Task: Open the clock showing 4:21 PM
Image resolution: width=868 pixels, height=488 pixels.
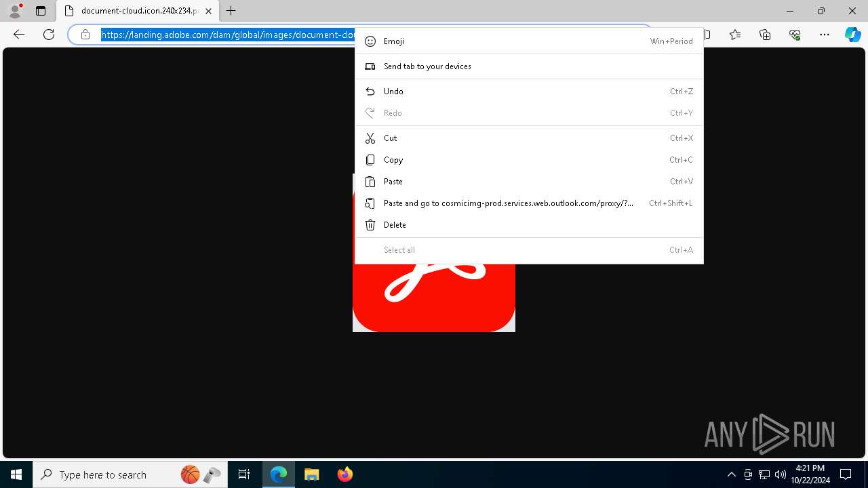Action: (810, 474)
